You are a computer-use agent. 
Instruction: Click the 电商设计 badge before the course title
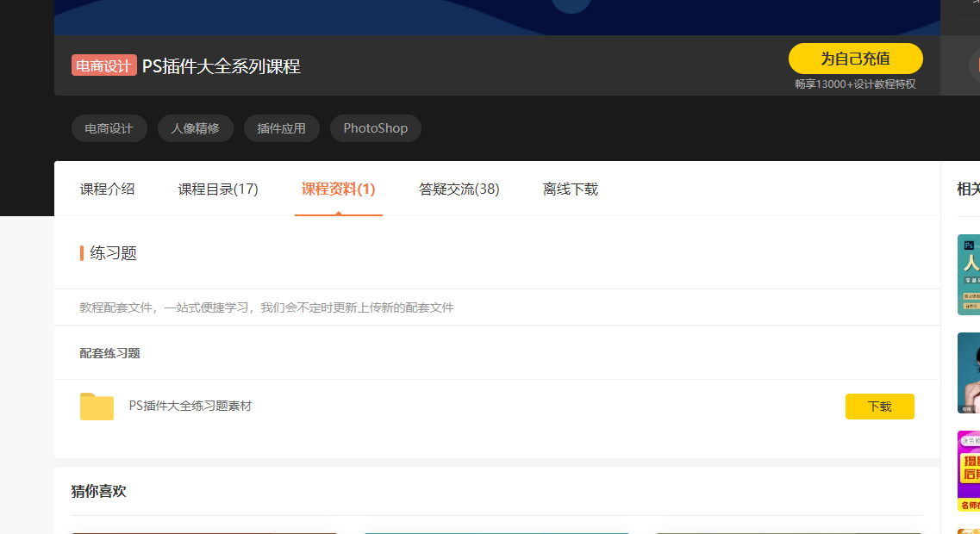(103, 65)
